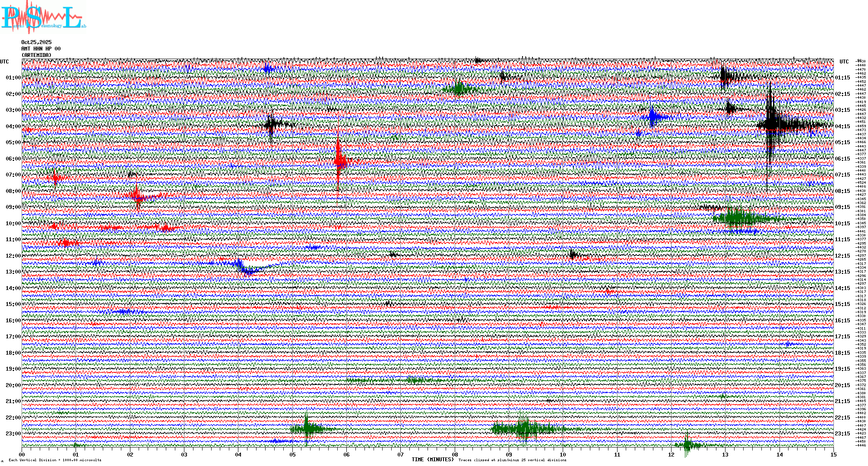Select the 10:15 time label on right
The height and width of the screenshot is (466, 868).
(x=842, y=224)
